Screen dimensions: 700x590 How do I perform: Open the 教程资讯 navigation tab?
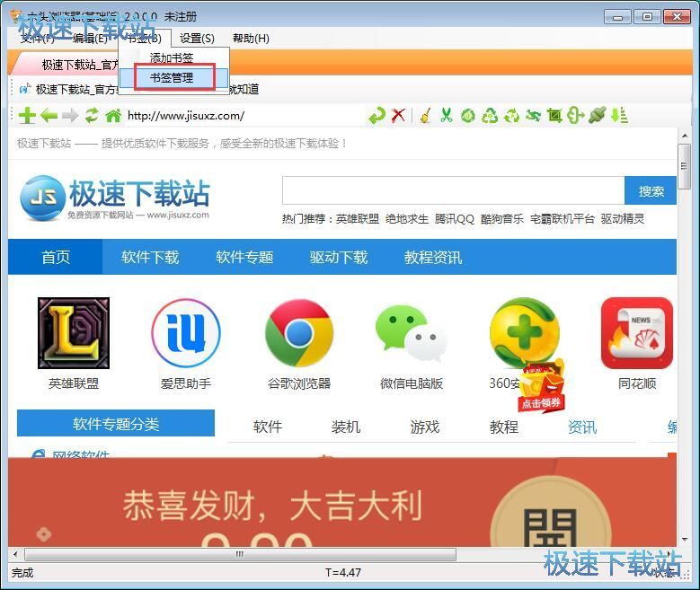[x=433, y=257]
